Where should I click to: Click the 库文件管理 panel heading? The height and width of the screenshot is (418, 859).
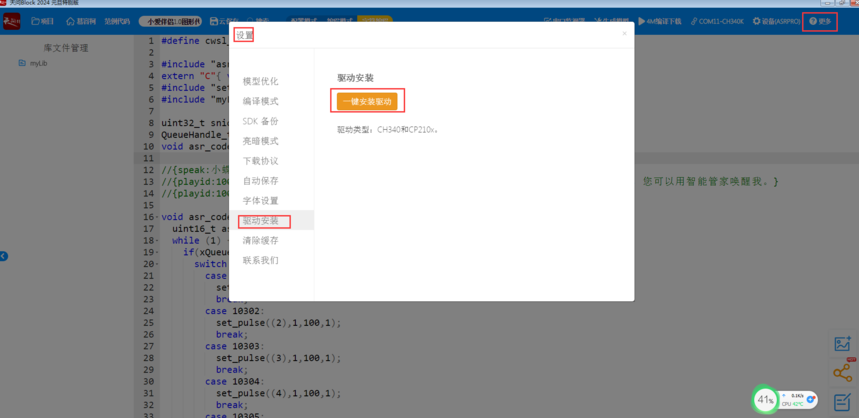tap(66, 48)
